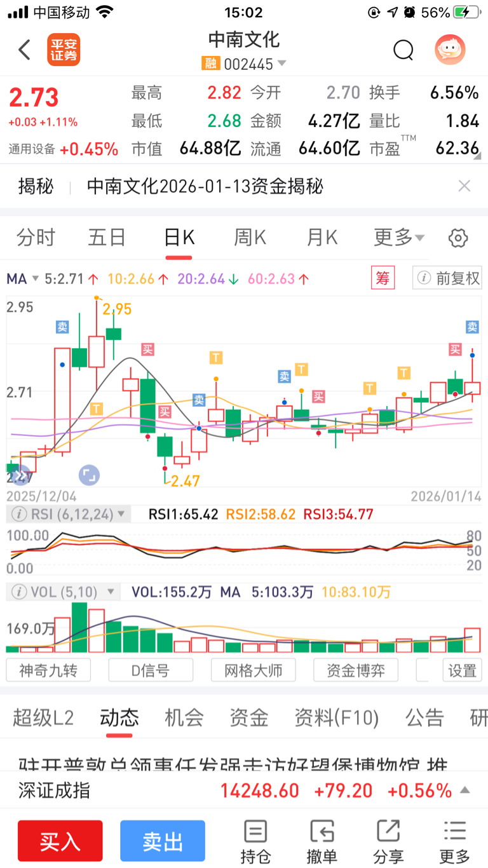Select the 日K chart tab
The image size is (488, 868).
tap(179, 238)
